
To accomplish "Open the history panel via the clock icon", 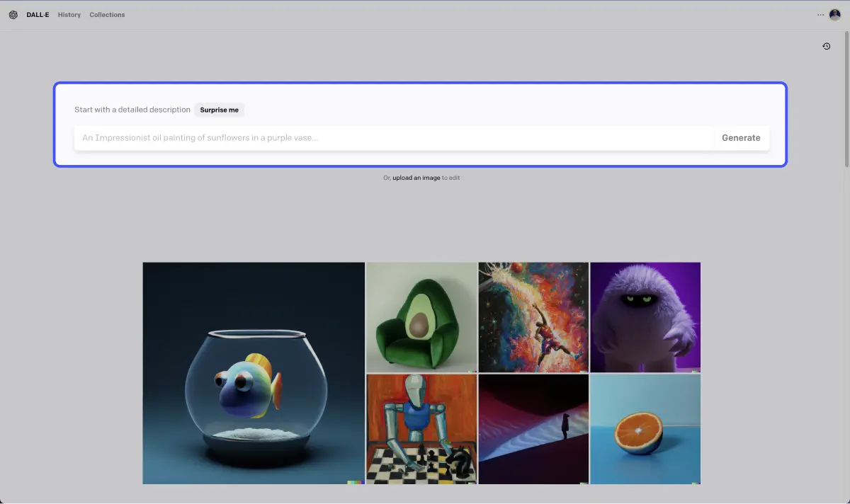I will click(x=826, y=45).
